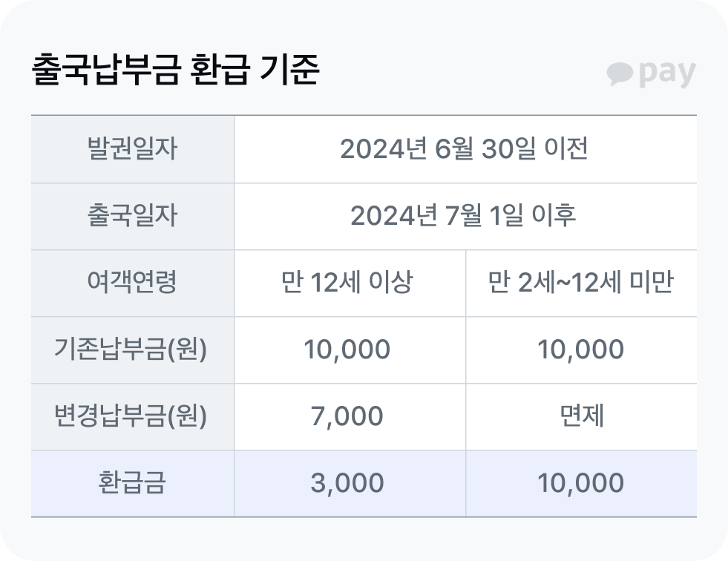Viewport: 728px width, 561px height.
Task: Click 기존납부금 10,000 for 만 12세 이상
Action: (x=347, y=350)
